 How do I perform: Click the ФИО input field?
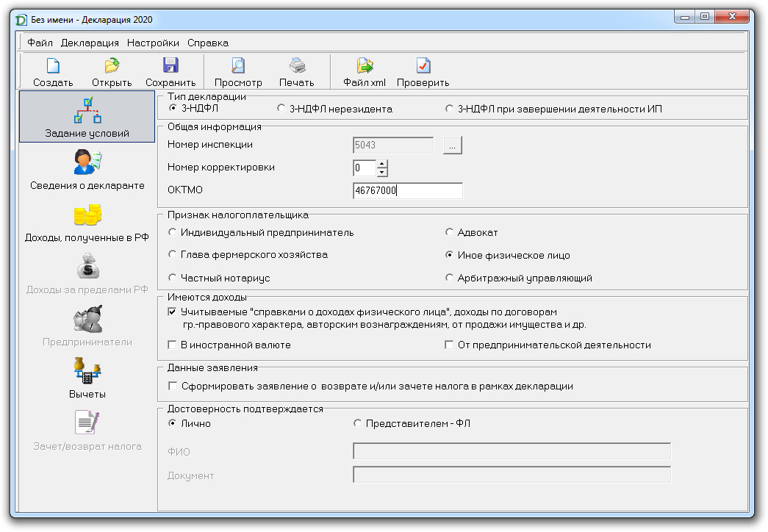pos(512,451)
